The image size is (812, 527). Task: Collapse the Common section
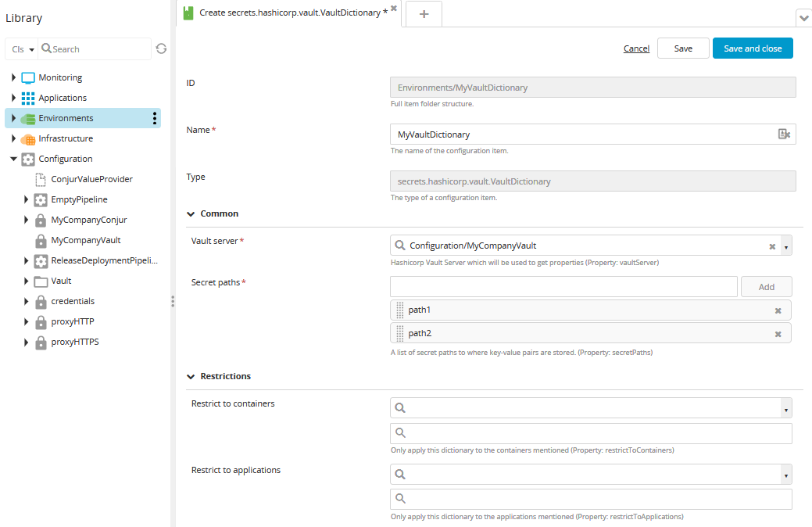click(191, 213)
